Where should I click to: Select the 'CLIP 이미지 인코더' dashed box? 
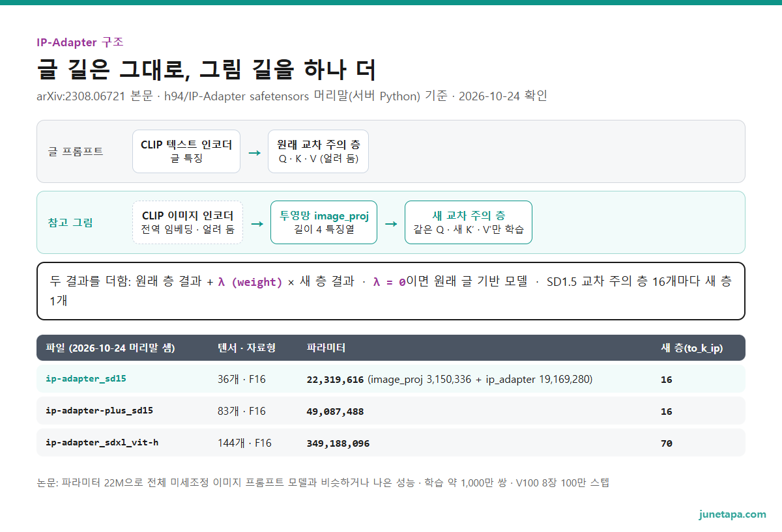[x=188, y=223]
